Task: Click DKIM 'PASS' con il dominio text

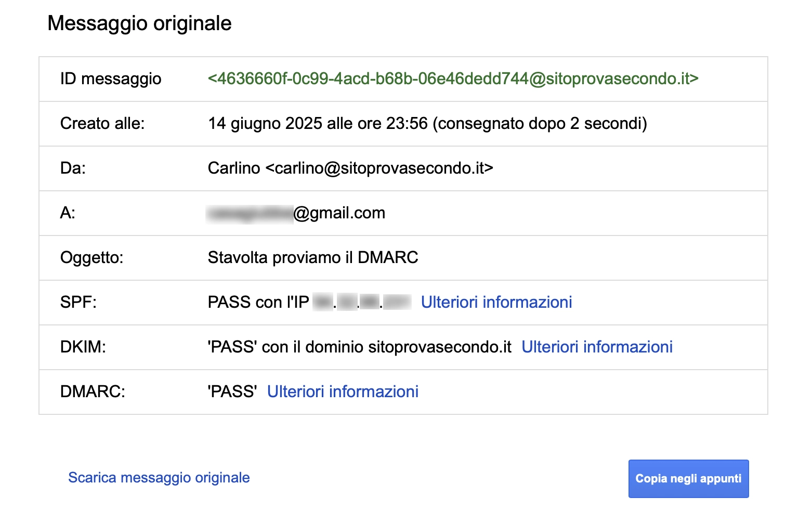Action: tap(359, 347)
